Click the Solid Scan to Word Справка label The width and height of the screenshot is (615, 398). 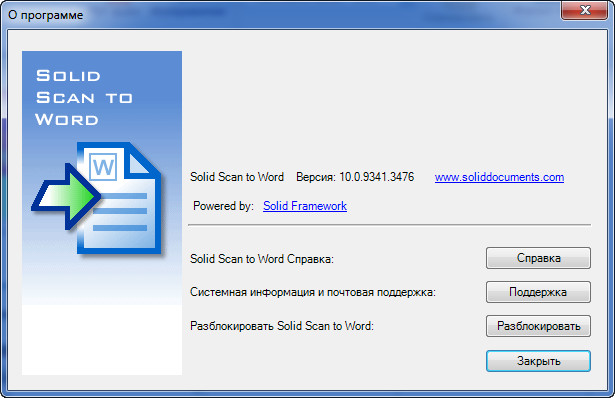262,259
